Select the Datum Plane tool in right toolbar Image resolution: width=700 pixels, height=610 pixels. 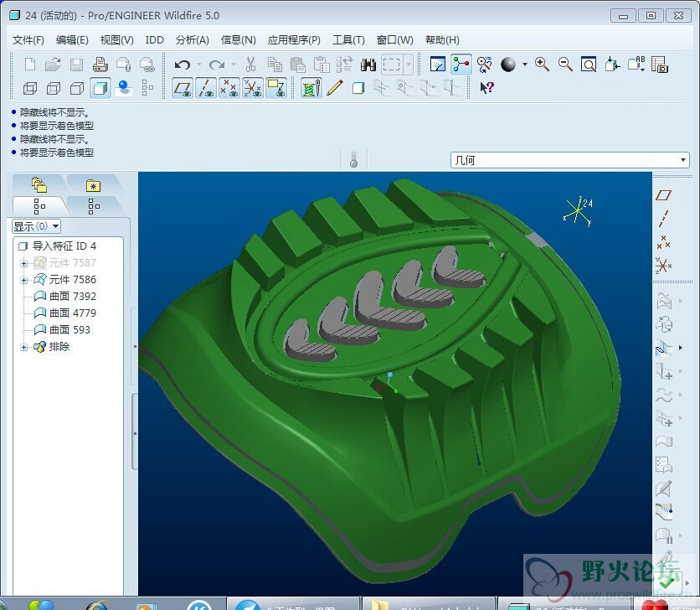click(x=663, y=195)
